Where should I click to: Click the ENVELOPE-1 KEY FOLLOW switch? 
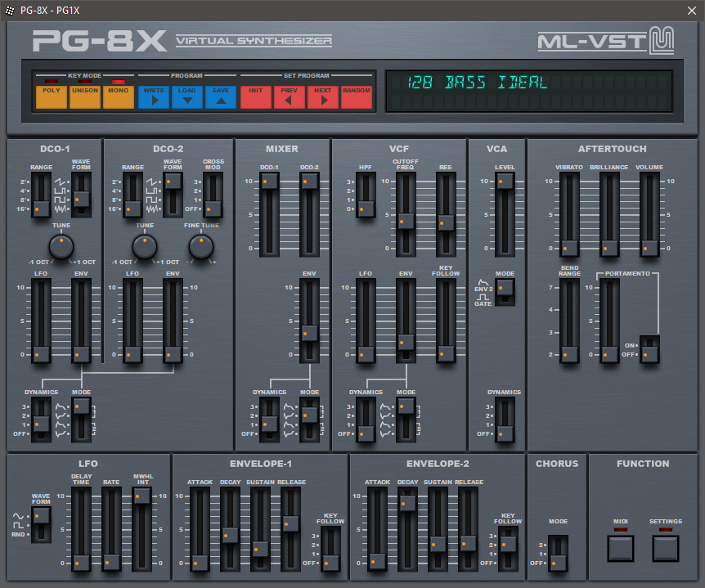point(330,549)
